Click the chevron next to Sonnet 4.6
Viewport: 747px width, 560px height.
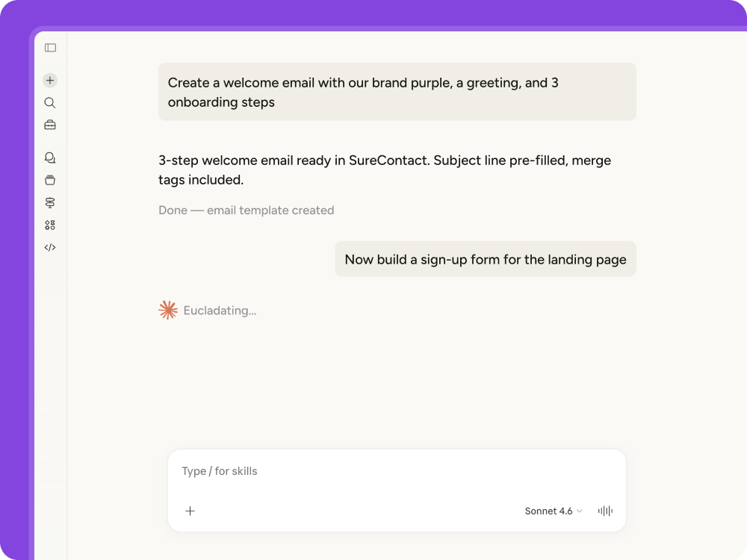580,511
